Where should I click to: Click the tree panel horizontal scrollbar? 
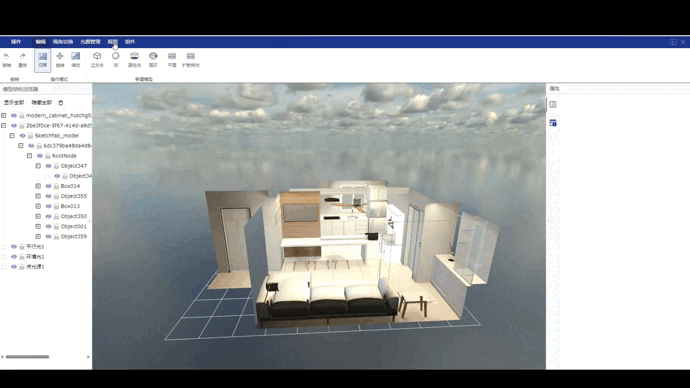click(x=27, y=357)
